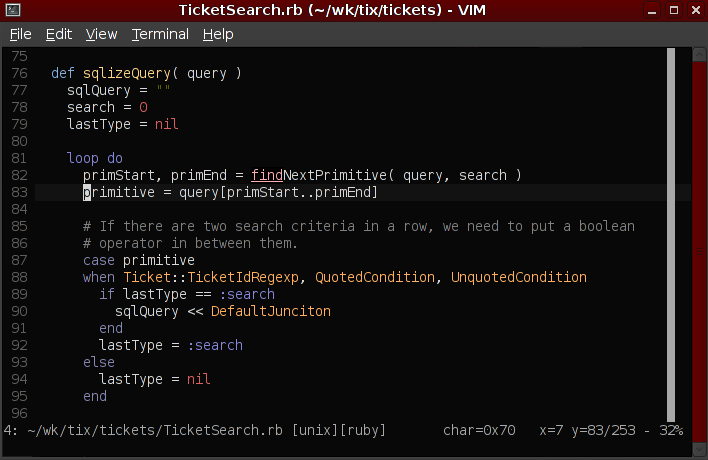Viewport: 708px width, 460px height.
Task: Click 'end' keyword on line 91
Action: [x=111, y=328]
